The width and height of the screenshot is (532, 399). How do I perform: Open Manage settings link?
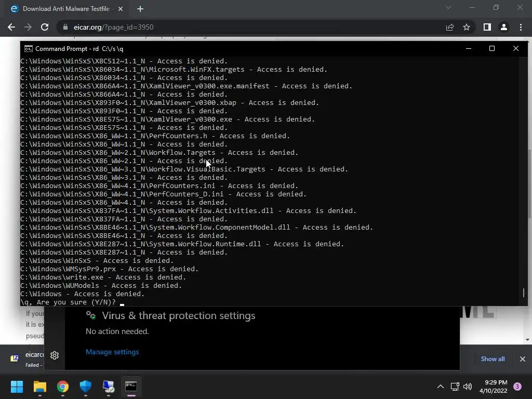click(112, 352)
